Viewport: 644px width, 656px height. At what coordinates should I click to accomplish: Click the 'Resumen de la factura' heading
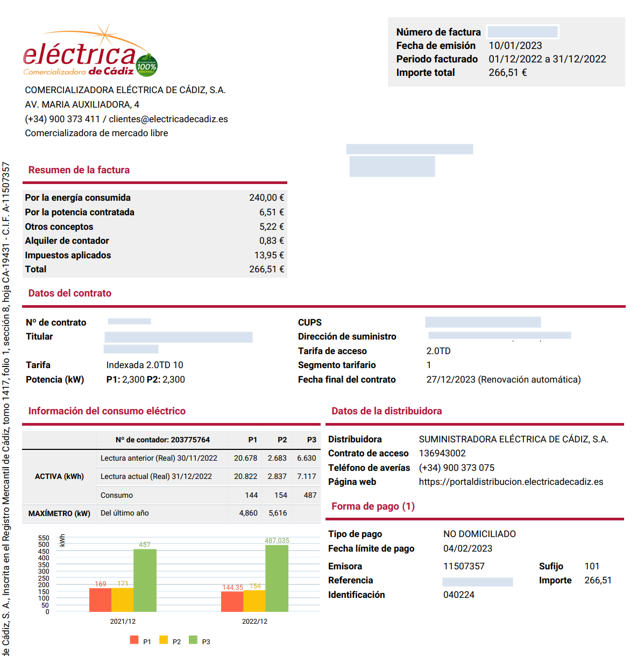click(x=79, y=170)
